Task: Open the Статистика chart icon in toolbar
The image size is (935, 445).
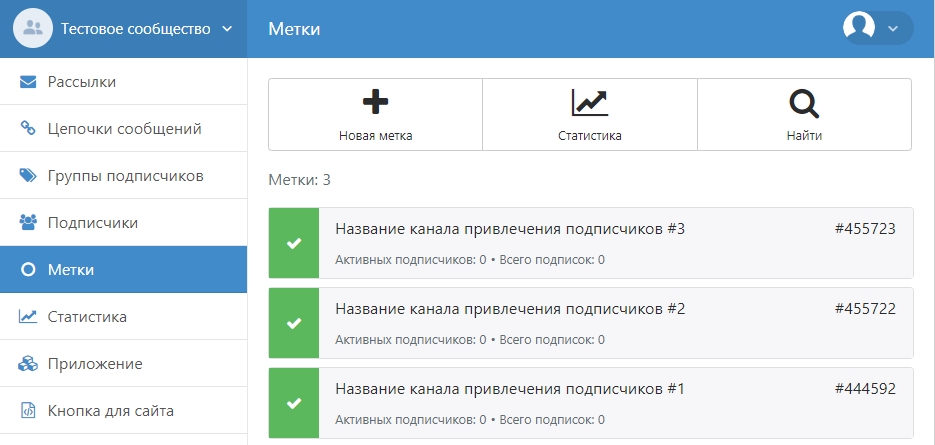Action: (x=589, y=101)
